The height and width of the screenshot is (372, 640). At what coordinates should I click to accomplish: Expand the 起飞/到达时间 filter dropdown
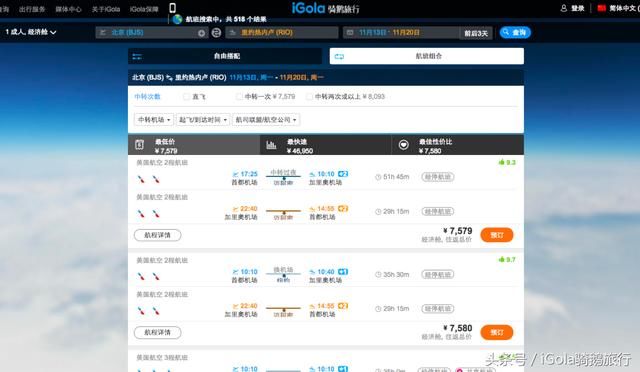click(202, 120)
